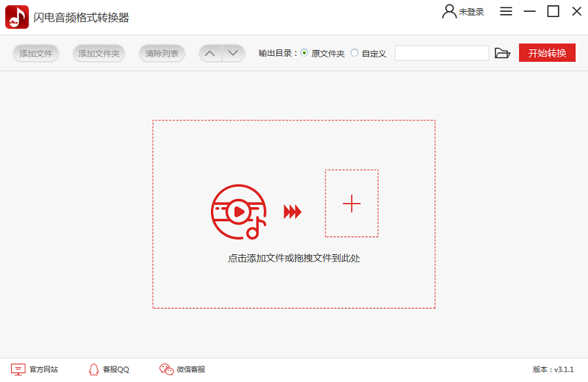Open the 客服QQ link
Screen dimensions: 588x382
116,370
